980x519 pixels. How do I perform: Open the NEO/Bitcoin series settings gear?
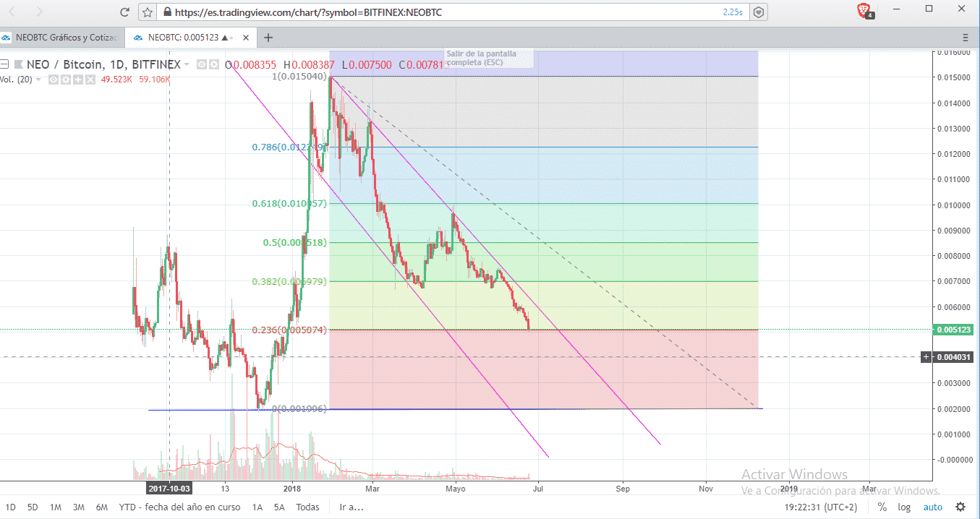(x=213, y=64)
